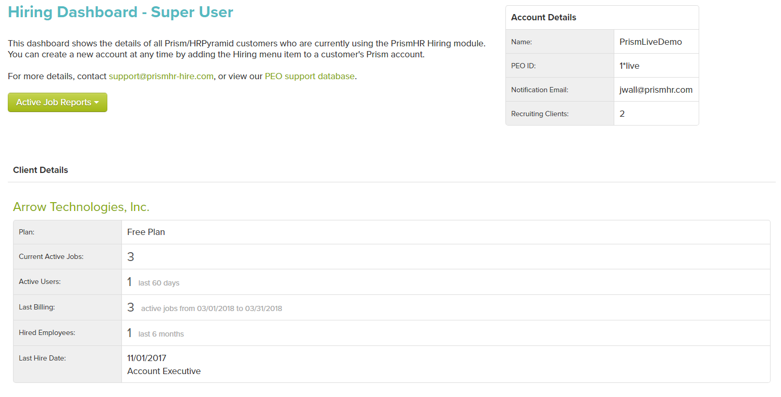This screenshot has height=397, width=781.
Task: Click the caret arrow on Active Job Reports
Action: (97, 103)
